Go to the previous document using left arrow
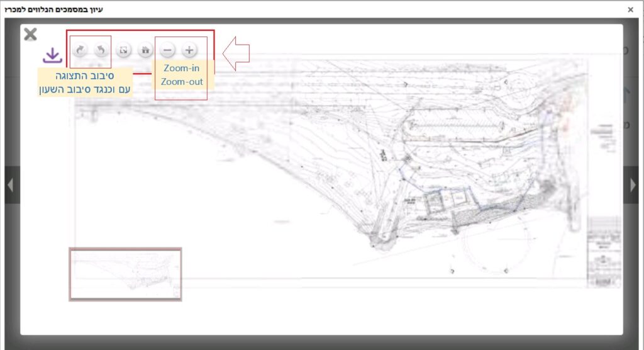644x350 pixels. [10, 184]
